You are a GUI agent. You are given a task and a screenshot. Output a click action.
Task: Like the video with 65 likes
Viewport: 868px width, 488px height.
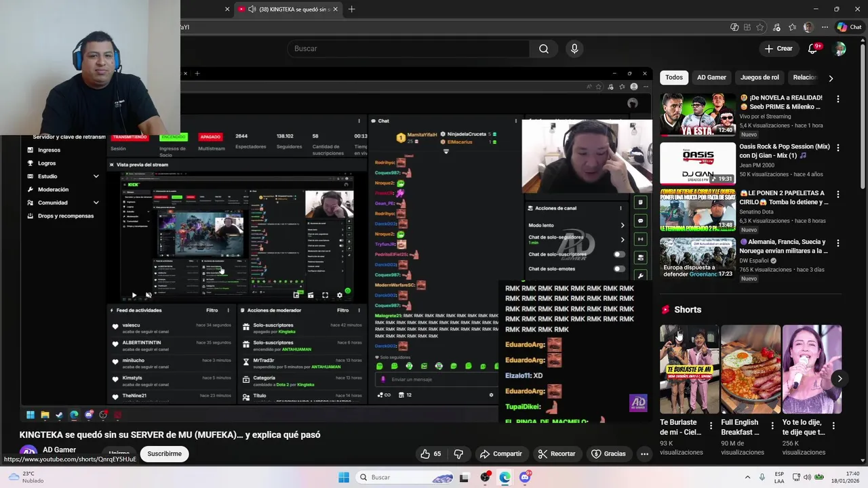click(430, 454)
